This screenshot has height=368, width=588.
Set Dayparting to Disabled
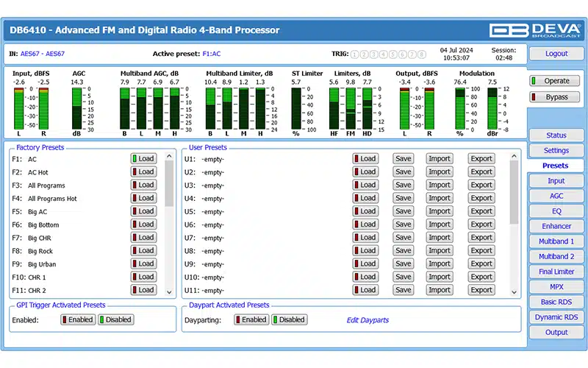(290, 319)
